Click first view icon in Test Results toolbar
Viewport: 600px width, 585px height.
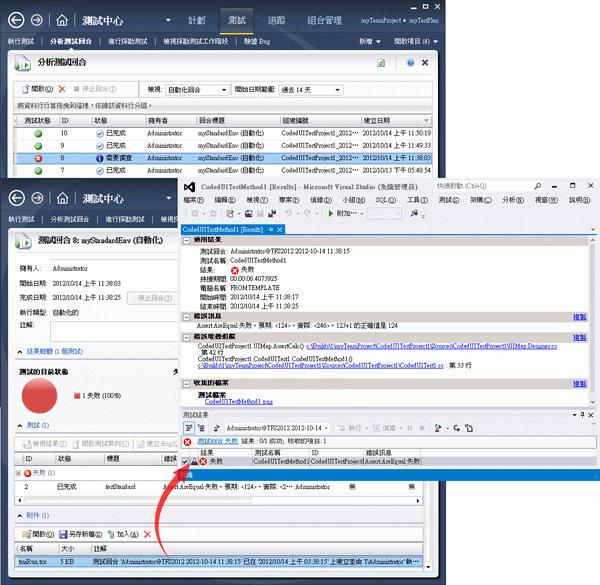click(x=189, y=428)
